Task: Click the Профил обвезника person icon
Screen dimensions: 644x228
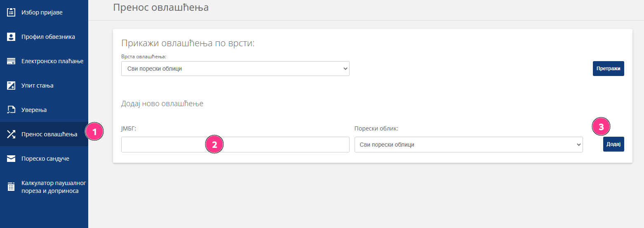Action: [11, 37]
